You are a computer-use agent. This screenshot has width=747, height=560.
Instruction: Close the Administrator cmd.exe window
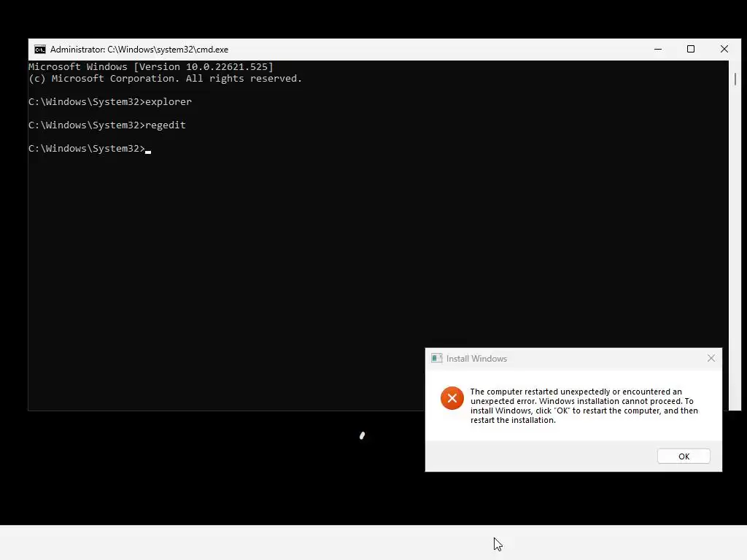tap(724, 49)
